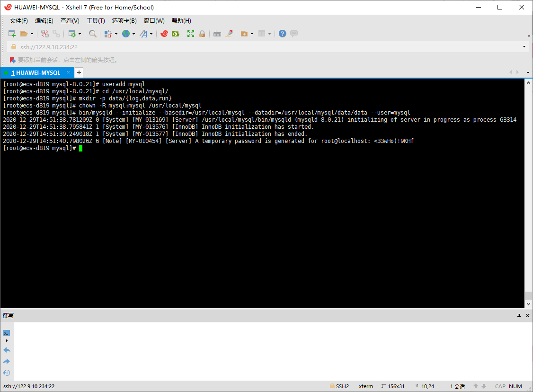The width and height of the screenshot is (533, 392).
Task: Open the 窗口(W) menu
Action: (x=154, y=21)
